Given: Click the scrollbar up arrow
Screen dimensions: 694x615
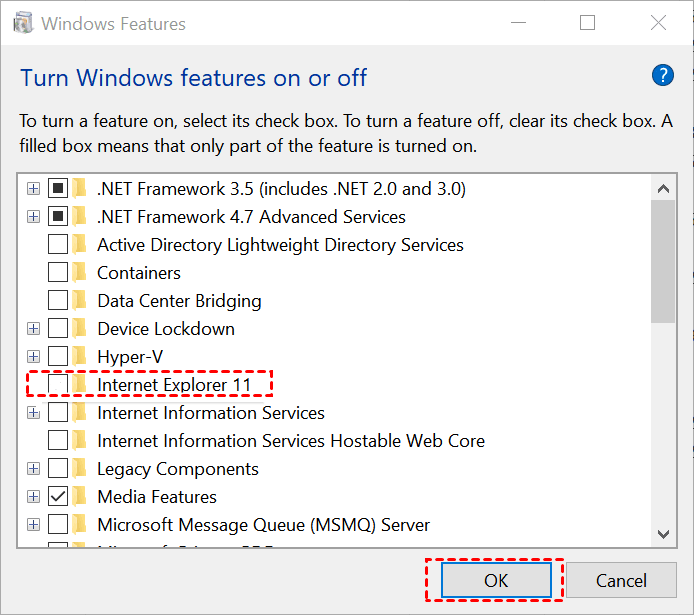Looking at the screenshot, I should click(x=663, y=189).
